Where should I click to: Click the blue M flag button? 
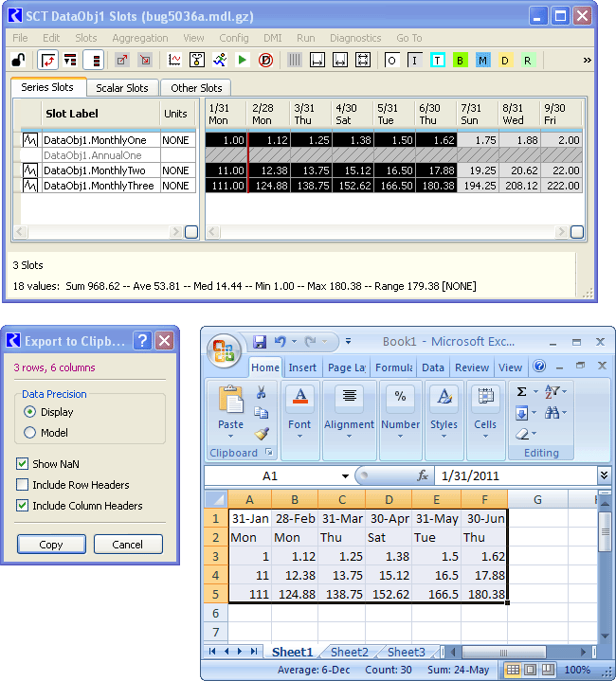coord(482,61)
